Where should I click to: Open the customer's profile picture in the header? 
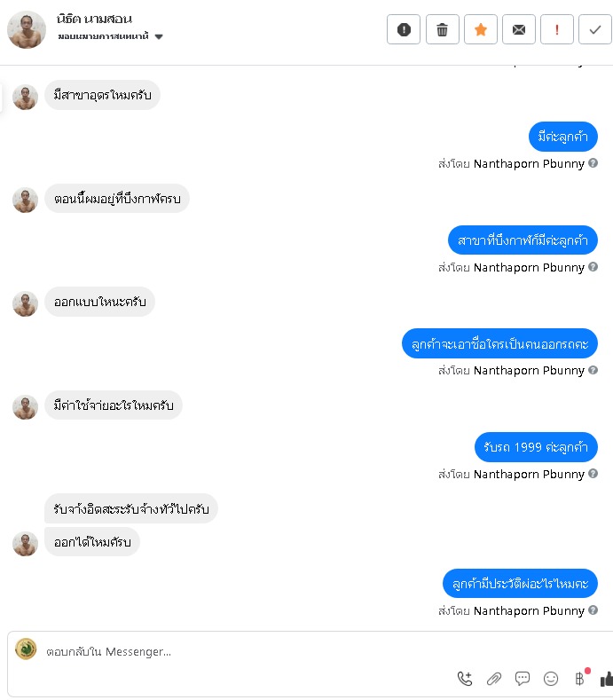tap(27, 30)
